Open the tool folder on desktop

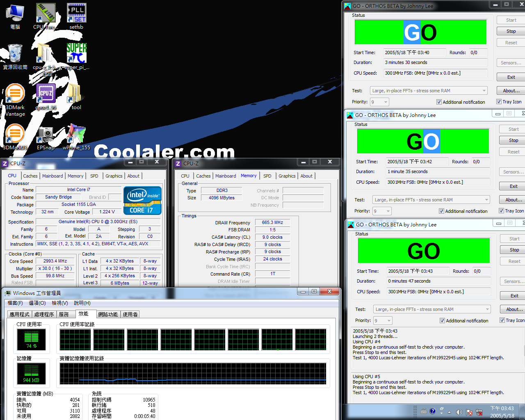(x=76, y=97)
